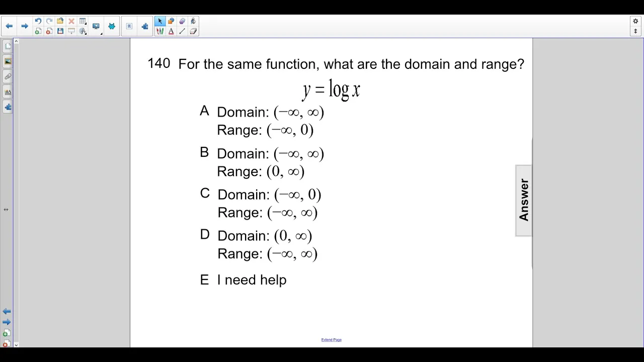Add page via top toolbar icon

[38, 31]
